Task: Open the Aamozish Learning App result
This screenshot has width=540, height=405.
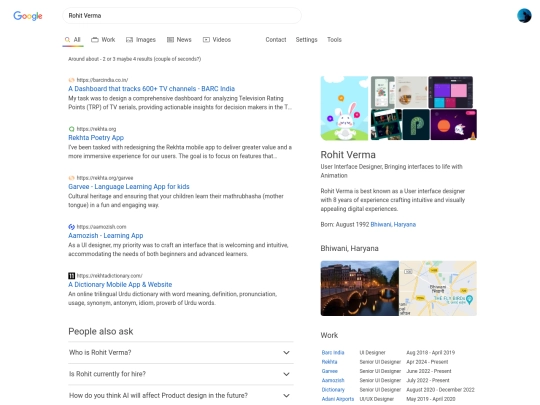Action: (105, 236)
